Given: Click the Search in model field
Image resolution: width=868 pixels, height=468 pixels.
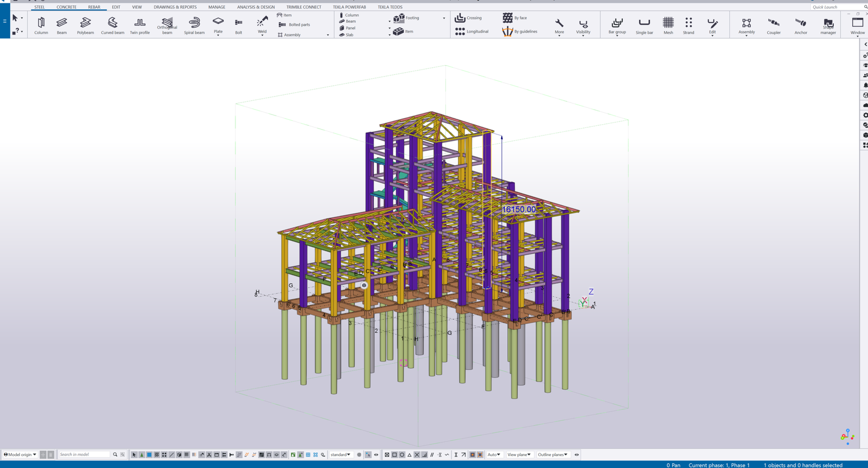Looking at the screenshot, I should coord(84,454).
